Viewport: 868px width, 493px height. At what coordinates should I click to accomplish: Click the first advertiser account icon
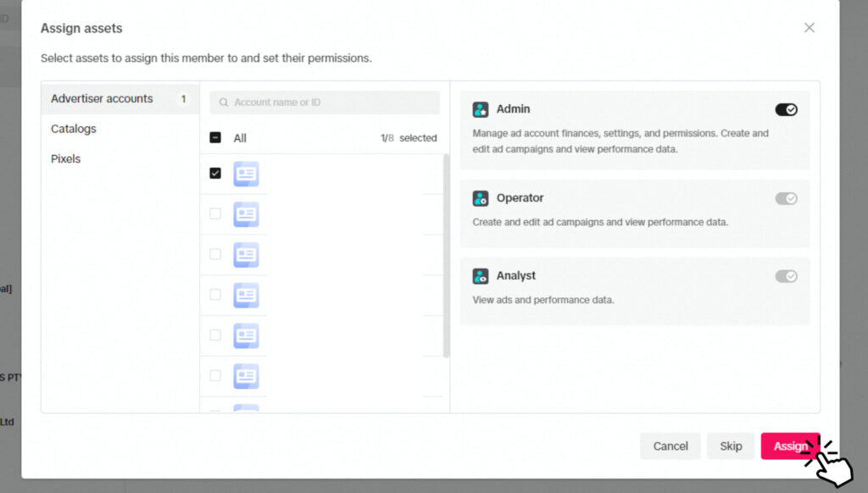coord(246,174)
